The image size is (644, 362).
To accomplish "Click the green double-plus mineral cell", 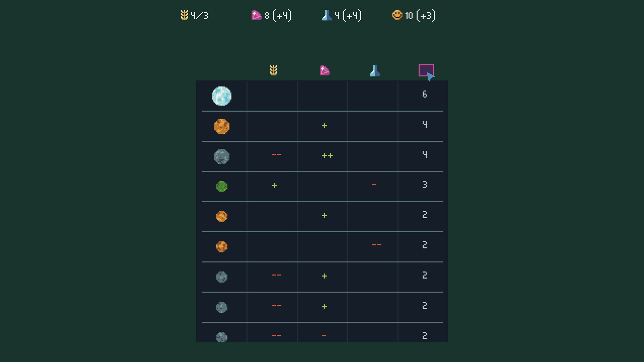I will (x=327, y=155).
